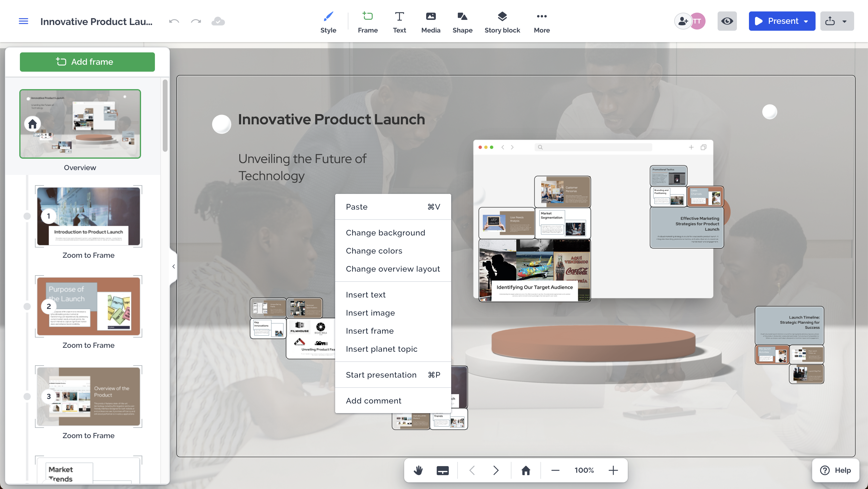Choose Change background in context menu

393,233
